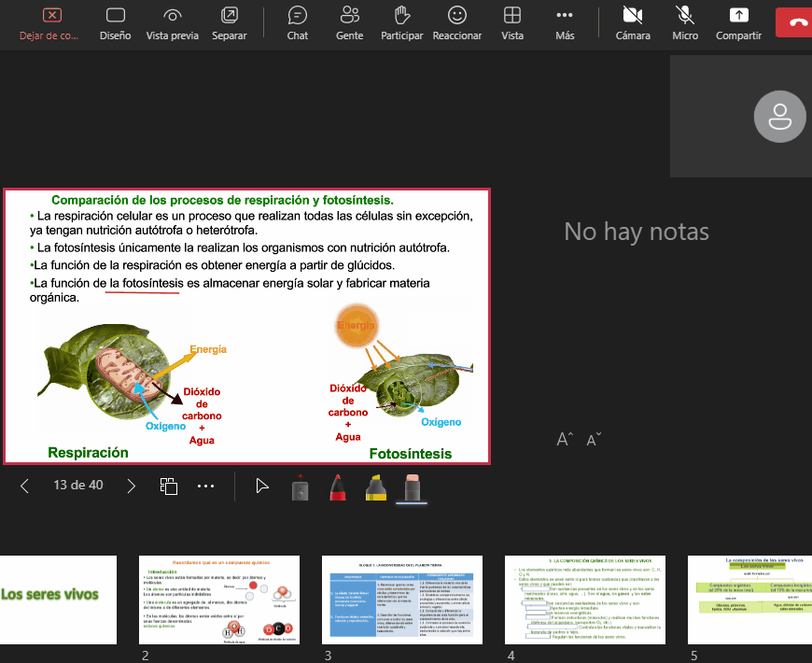Click the slide counter 13 de 40
The image size is (812, 663).
coord(78,486)
